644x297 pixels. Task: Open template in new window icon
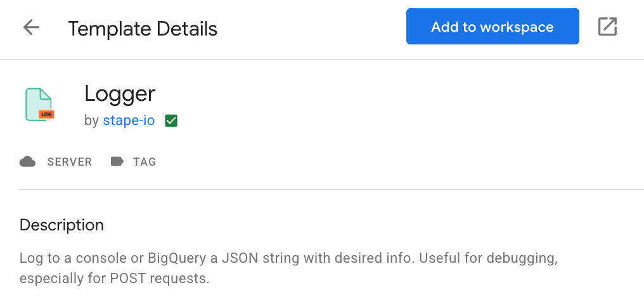607,27
